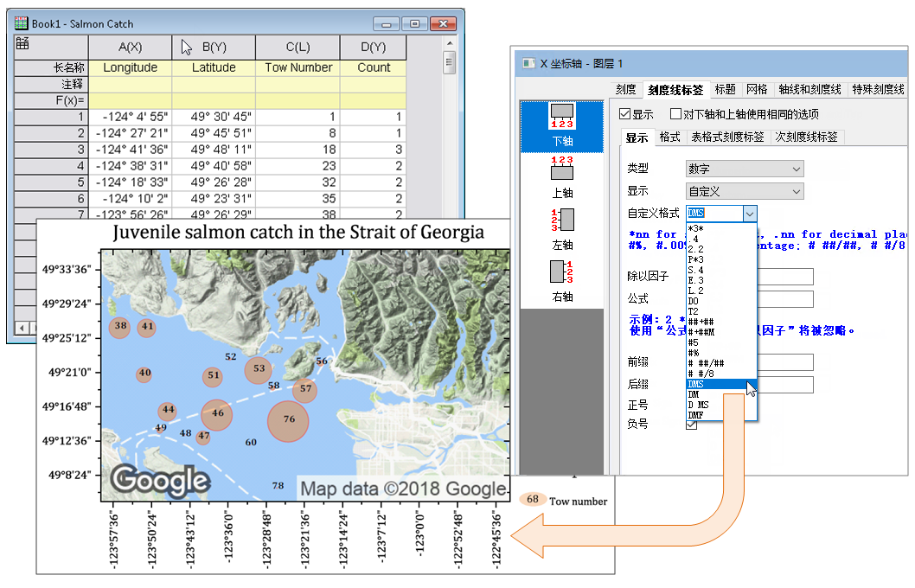Viewport: 915px width, 588px height.
Task: Open the 显示 dropdown showing 自定义
Action: click(745, 191)
